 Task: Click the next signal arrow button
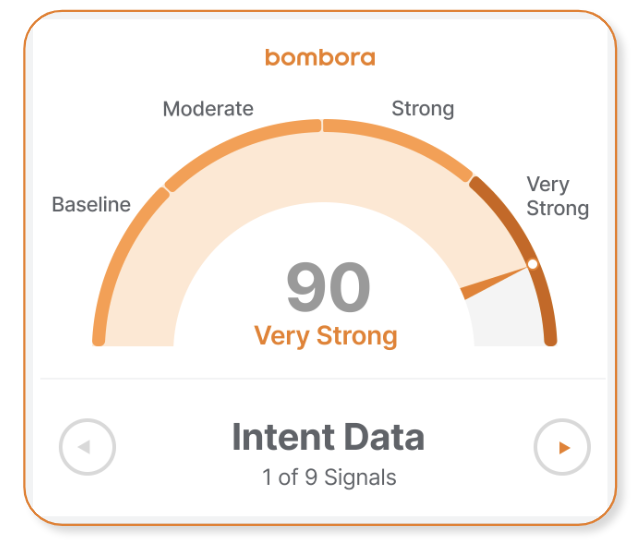coord(562,447)
